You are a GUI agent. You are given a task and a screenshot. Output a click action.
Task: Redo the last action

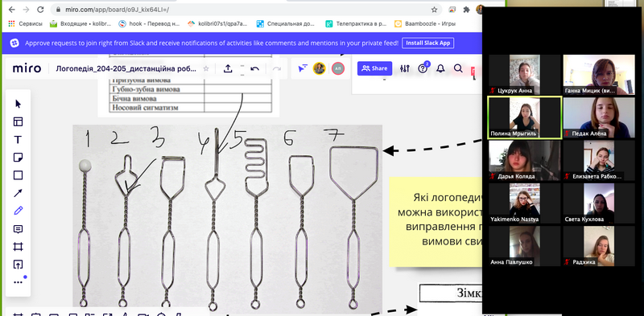277,68
